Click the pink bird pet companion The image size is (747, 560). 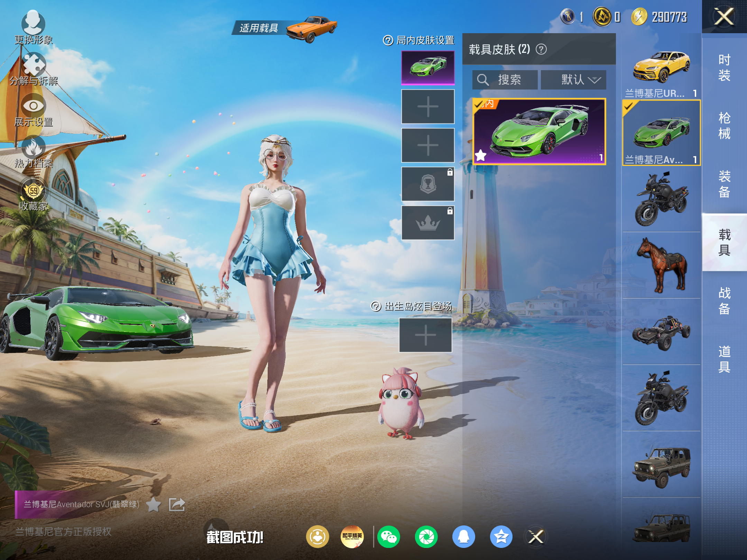400,404
